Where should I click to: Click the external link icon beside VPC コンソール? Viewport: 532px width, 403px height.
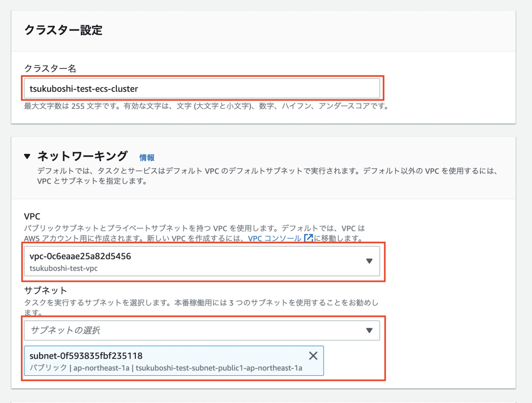pyautogui.click(x=308, y=238)
